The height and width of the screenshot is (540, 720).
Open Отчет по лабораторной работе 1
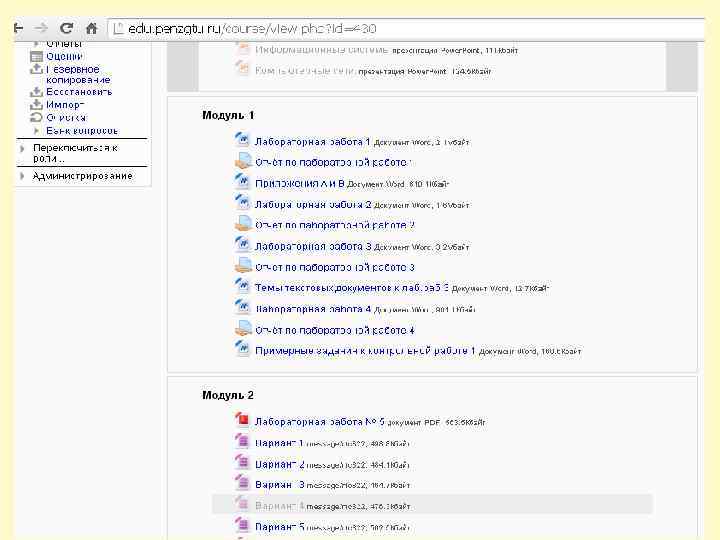click(x=332, y=163)
